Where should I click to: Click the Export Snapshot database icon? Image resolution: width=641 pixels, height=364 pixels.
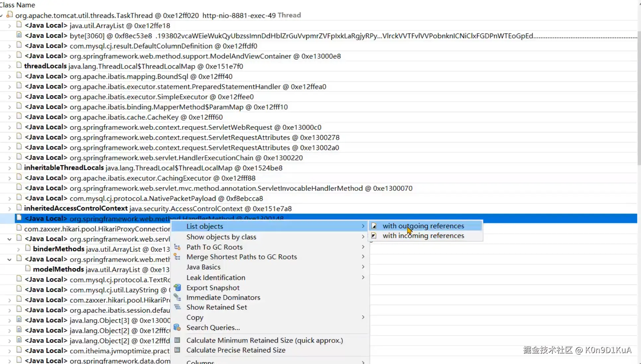coord(177,287)
